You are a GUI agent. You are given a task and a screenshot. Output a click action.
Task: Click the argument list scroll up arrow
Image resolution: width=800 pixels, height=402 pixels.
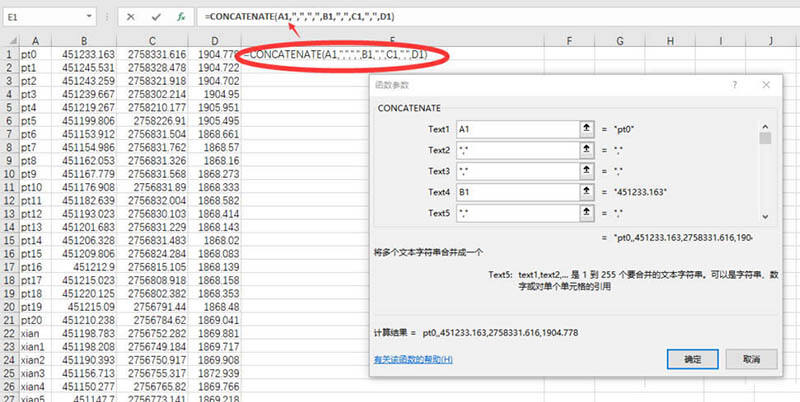(x=765, y=127)
